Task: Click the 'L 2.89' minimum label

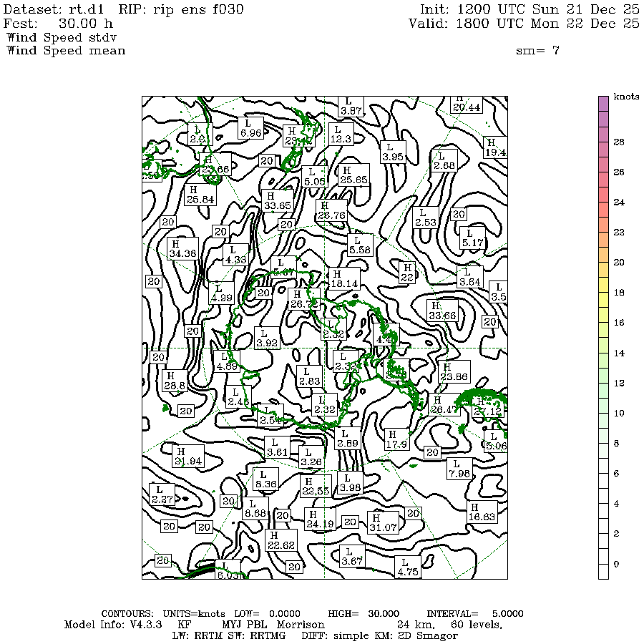Action: click(x=348, y=438)
